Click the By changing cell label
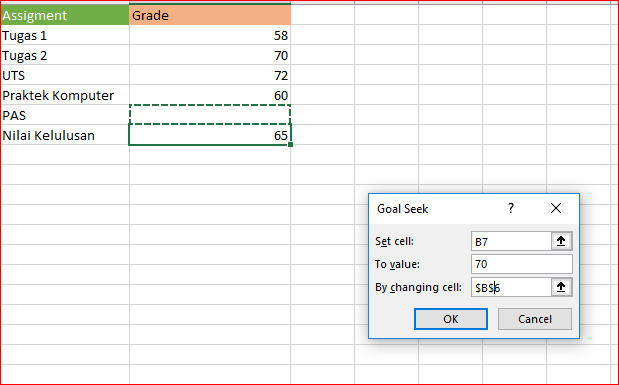The image size is (619, 385). coord(418,287)
